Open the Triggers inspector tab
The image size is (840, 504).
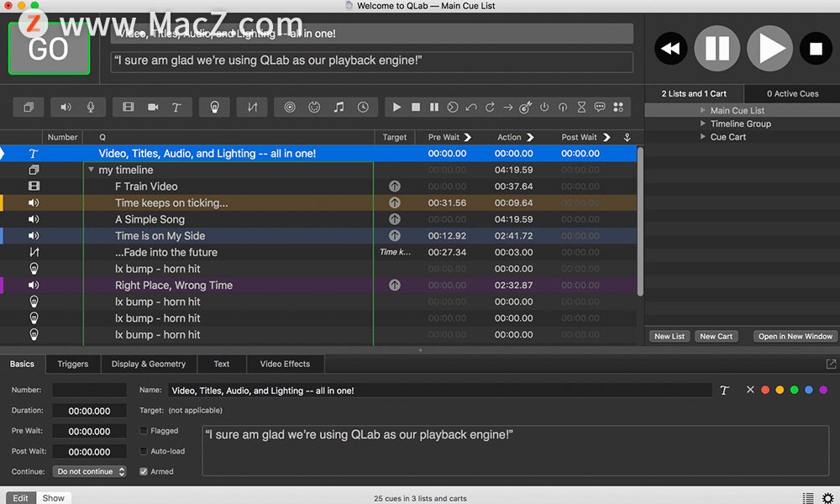[73, 365]
